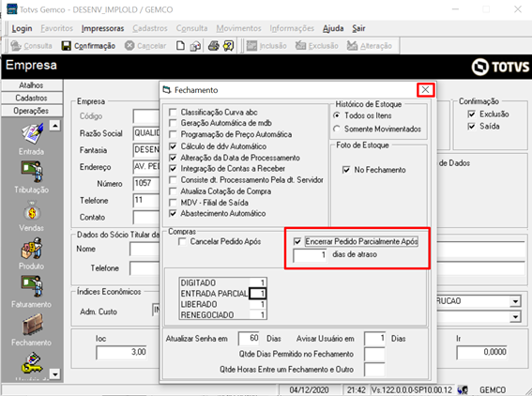Uncheck Alteração da Data de Processamento
The image size is (532, 396).
[173, 158]
